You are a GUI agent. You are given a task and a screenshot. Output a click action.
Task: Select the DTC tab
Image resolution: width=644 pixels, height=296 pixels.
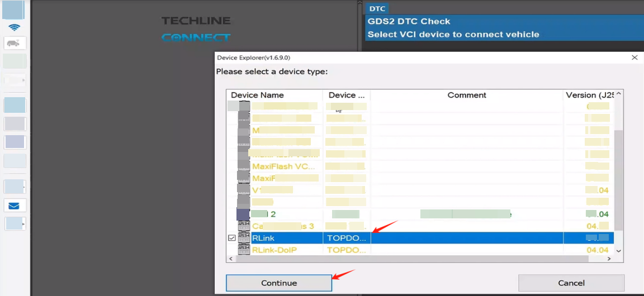(377, 9)
